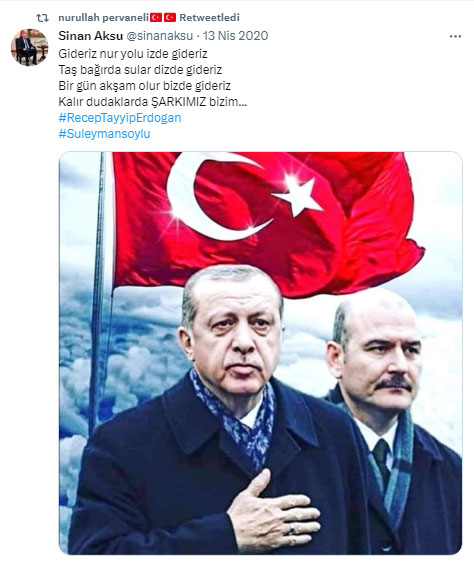This screenshot has height=564, width=474.
Task: Click the retweet arrows icon above the tweet
Action: click(x=42, y=18)
